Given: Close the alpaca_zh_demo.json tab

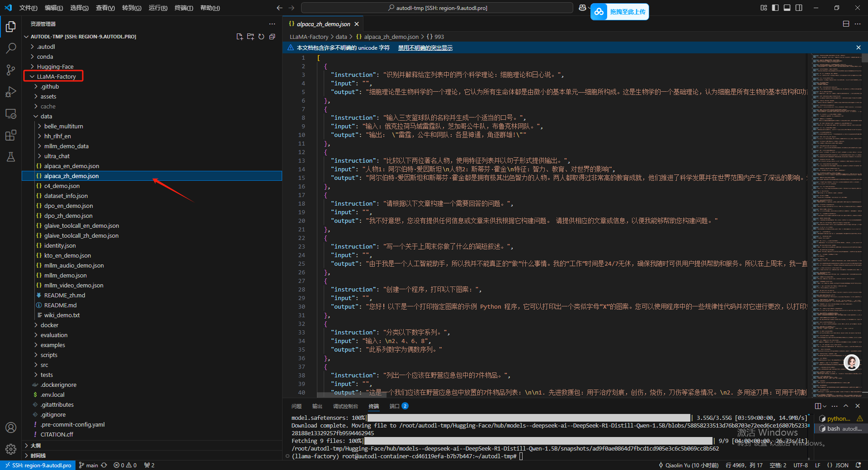Looking at the screenshot, I should 357,24.
